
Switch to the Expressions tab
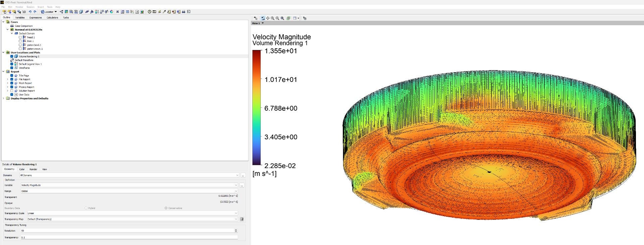click(x=35, y=17)
